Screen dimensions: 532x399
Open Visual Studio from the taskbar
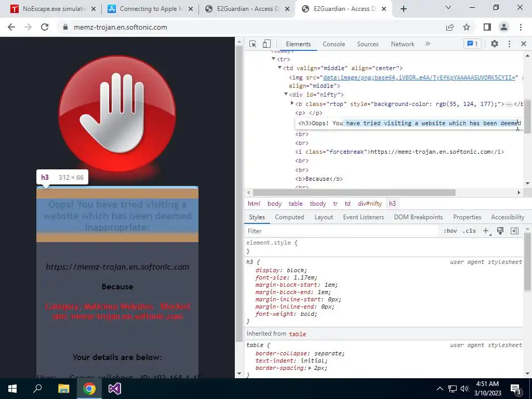point(115,389)
